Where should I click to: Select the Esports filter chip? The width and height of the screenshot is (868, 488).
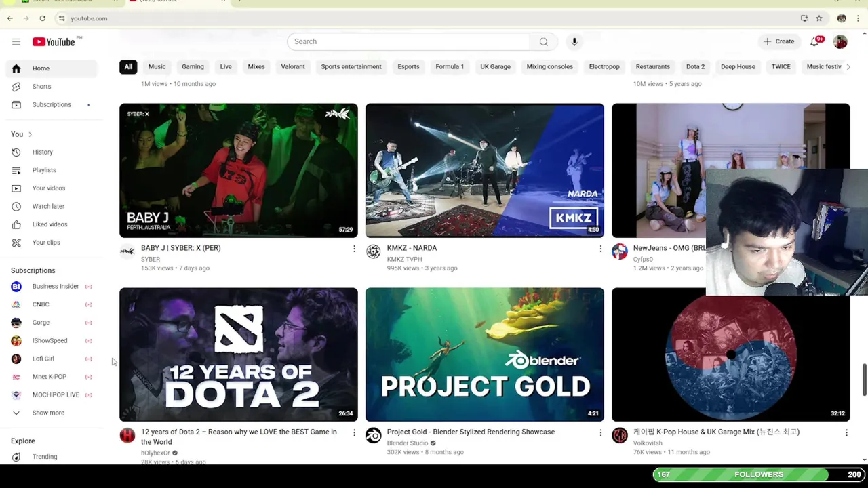pos(408,66)
